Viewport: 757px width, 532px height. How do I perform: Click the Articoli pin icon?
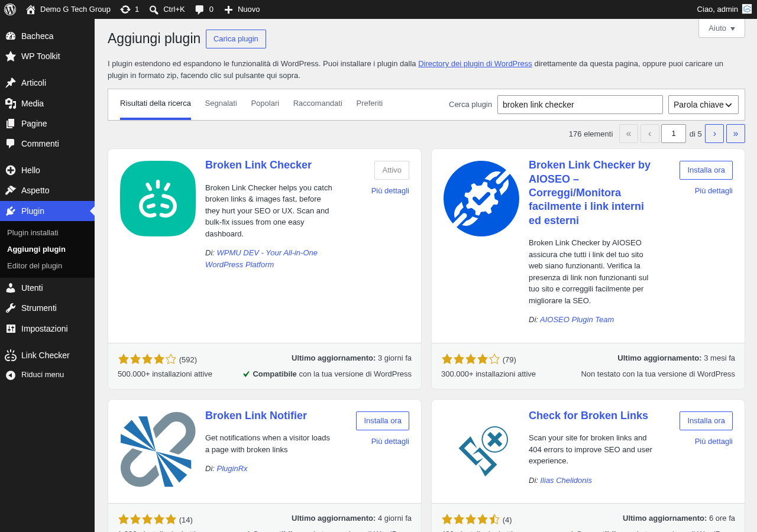(11, 83)
